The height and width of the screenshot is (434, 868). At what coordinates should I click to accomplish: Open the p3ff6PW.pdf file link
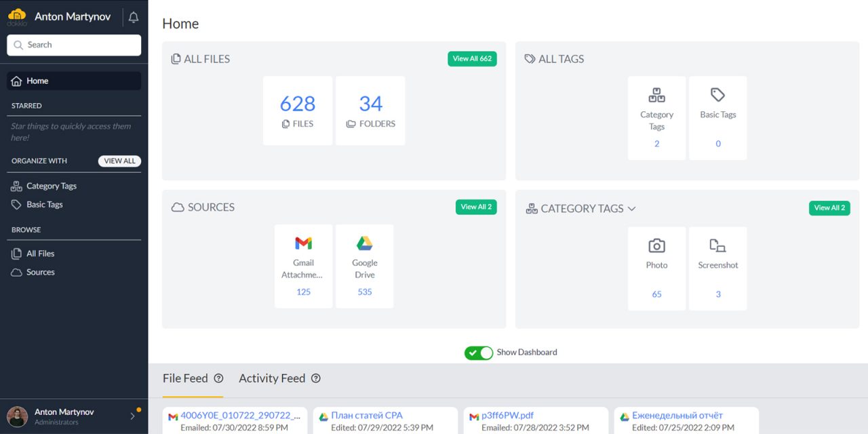pyautogui.click(x=507, y=416)
